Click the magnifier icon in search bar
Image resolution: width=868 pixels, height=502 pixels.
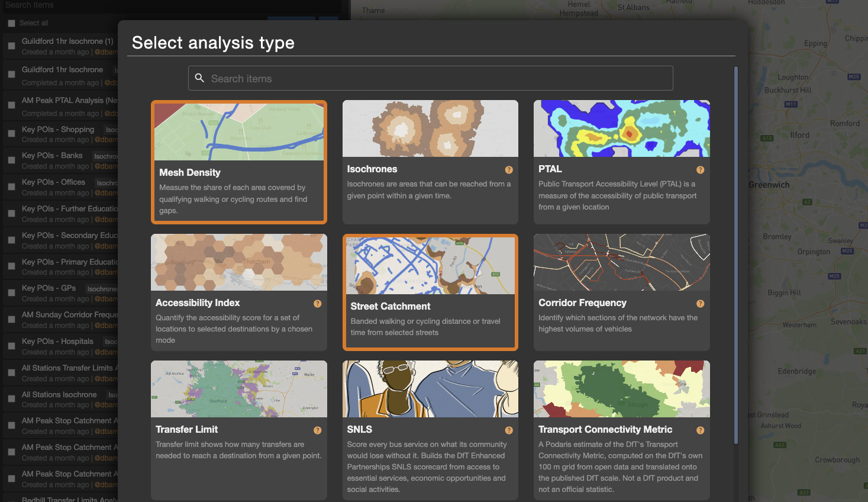point(199,78)
